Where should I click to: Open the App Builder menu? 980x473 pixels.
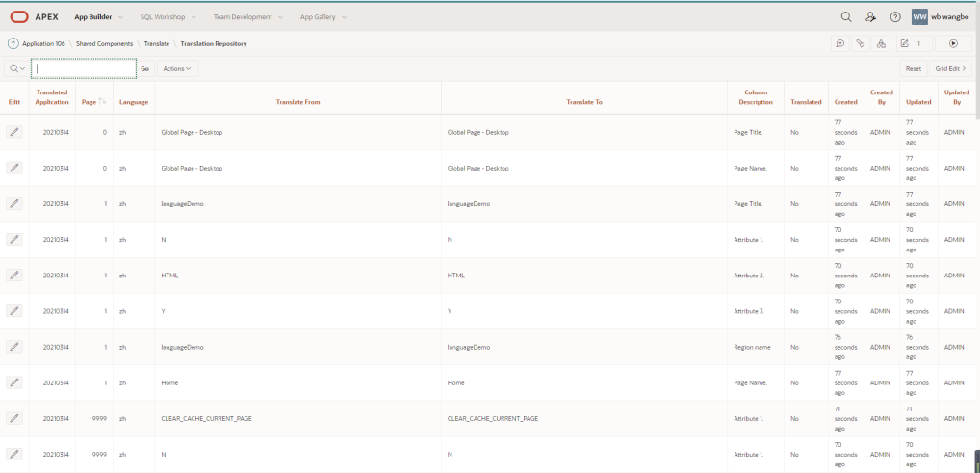coord(99,17)
